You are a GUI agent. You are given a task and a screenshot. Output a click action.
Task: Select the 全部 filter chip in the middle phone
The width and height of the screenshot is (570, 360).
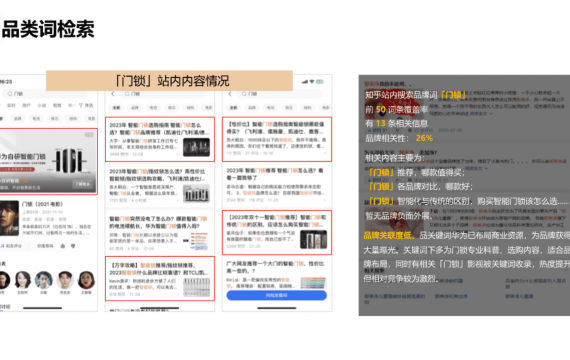(x=116, y=108)
